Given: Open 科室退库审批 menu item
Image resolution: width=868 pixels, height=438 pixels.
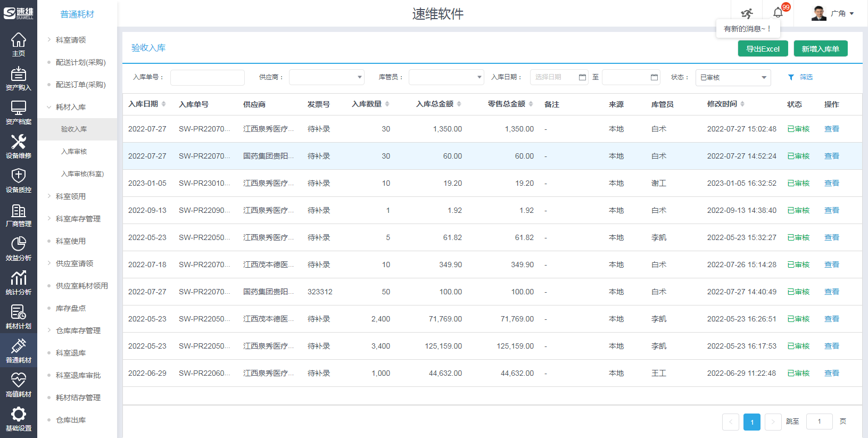Looking at the screenshot, I should tap(78, 375).
